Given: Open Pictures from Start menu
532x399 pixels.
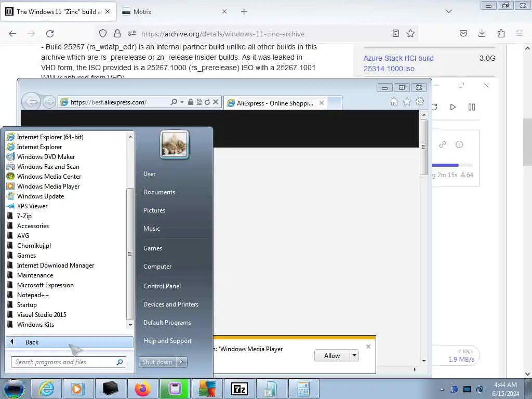Looking at the screenshot, I should [x=154, y=210].
